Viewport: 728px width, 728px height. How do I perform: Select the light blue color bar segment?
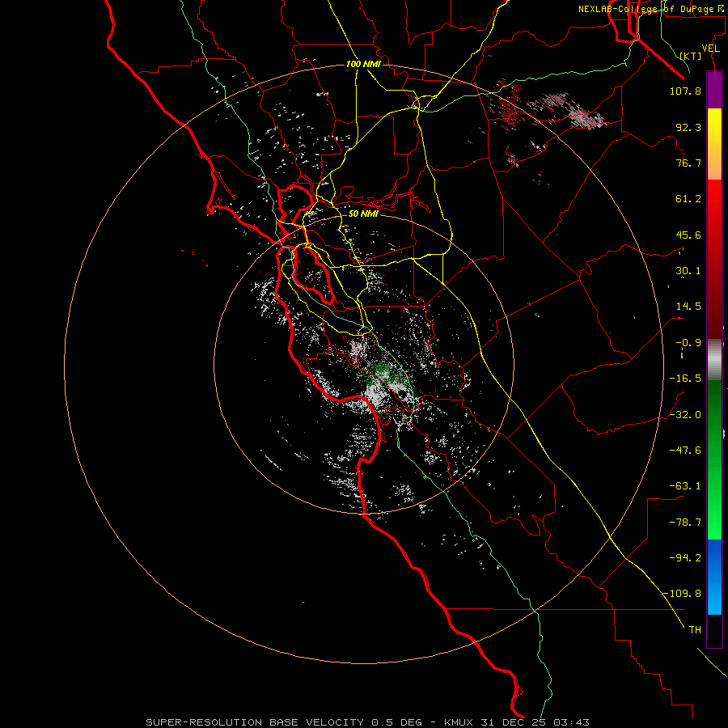(714, 601)
